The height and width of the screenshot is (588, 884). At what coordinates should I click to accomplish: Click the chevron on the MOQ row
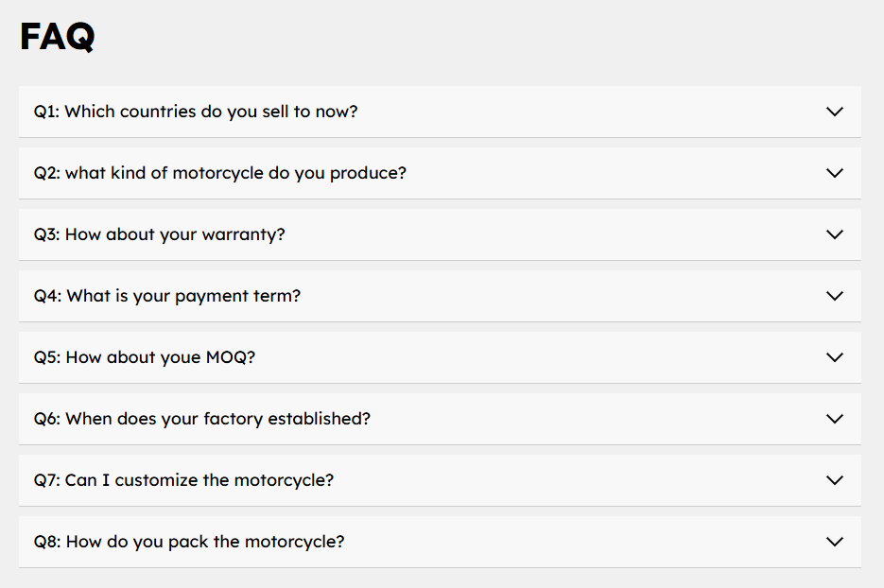(x=834, y=357)
